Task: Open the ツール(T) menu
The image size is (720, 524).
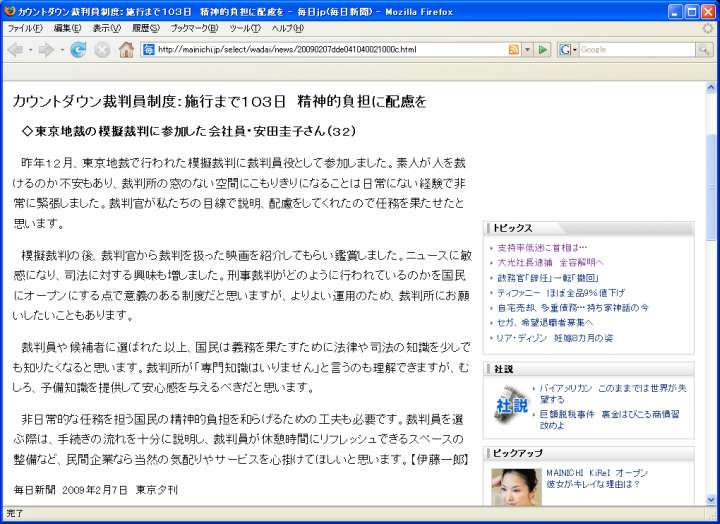Action: pyautogui.click(x=245, y=28)
